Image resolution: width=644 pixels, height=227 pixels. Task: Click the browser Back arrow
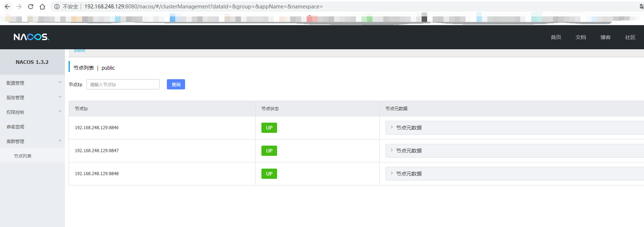pos(7,7)
